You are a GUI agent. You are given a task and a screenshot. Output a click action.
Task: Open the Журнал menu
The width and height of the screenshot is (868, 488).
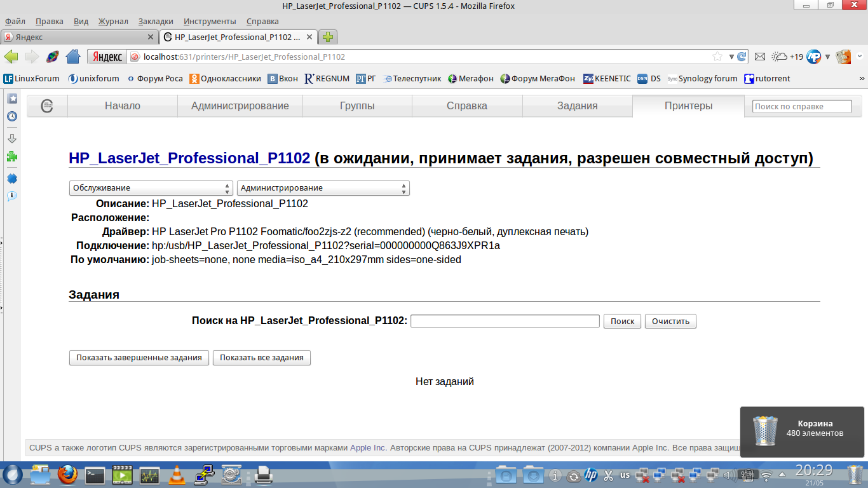click(x=113, y=21)
